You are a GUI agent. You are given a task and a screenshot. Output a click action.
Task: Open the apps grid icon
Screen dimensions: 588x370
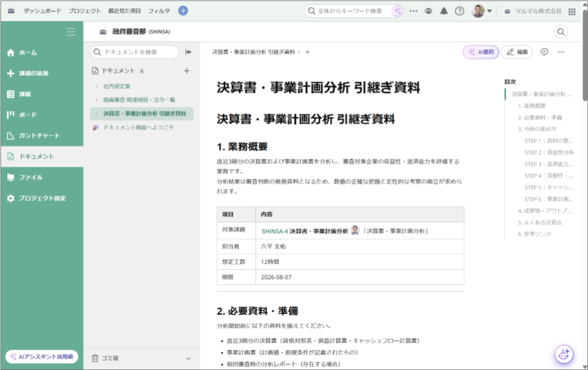coord(572,11)
